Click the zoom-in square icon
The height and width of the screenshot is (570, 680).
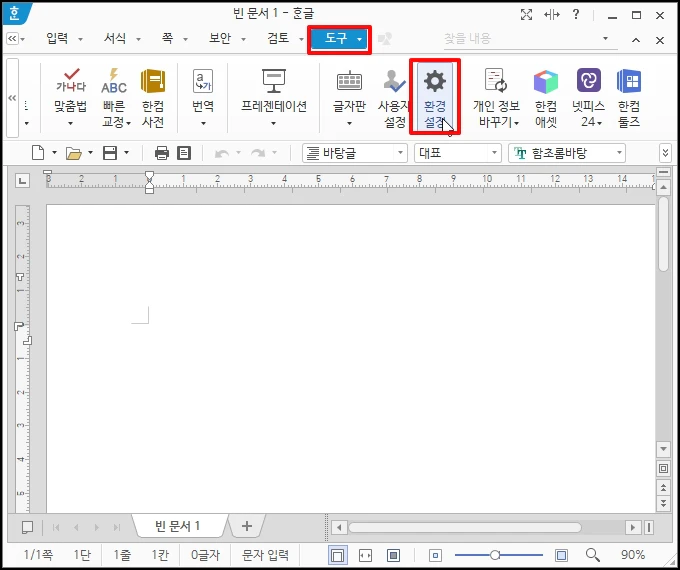coord(561,555)
